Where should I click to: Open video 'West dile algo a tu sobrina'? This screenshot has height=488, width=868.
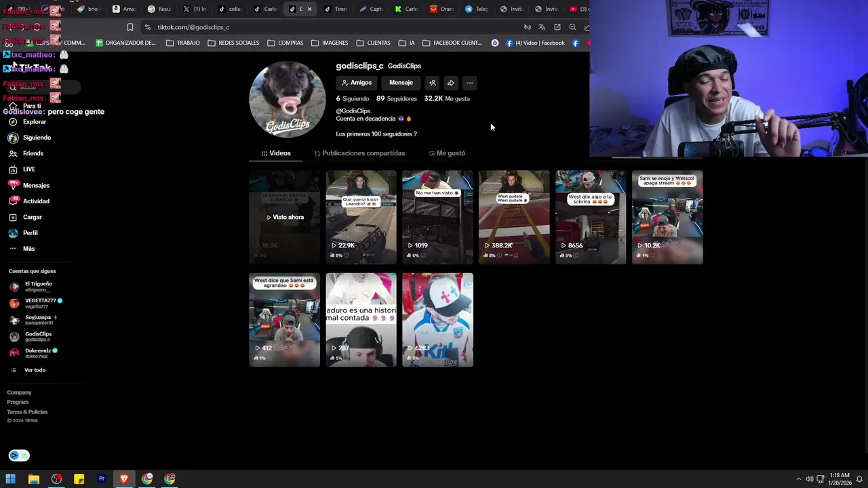591,217
